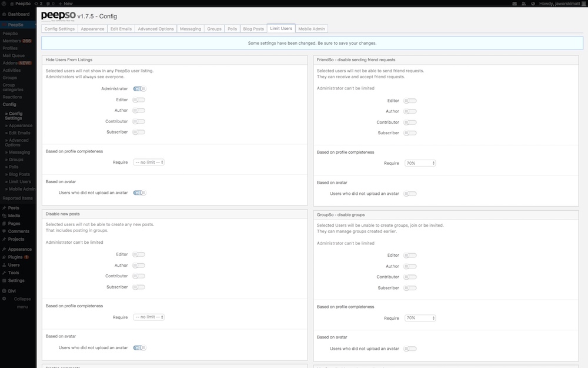The height and width of the screenshot is (368, 588).
Task: Switch to the Advanced Options tab
Action: [156, 29]
